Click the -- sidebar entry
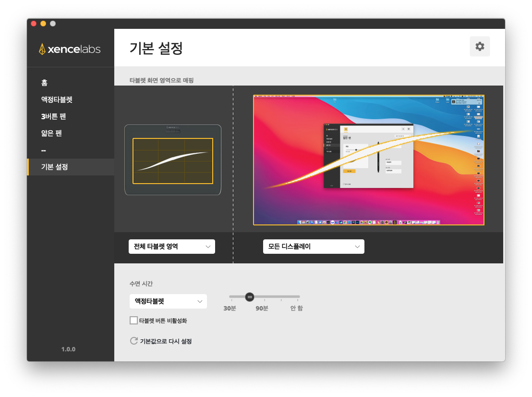The height and width of the screenshot is (397, 532). [x=44, y=150]
